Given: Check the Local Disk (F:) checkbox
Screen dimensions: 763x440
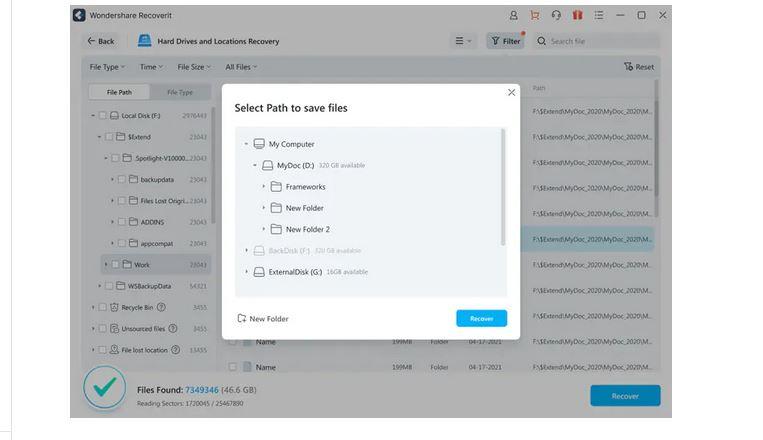Looking at the screenshot, I should click(x=102, y=116).
